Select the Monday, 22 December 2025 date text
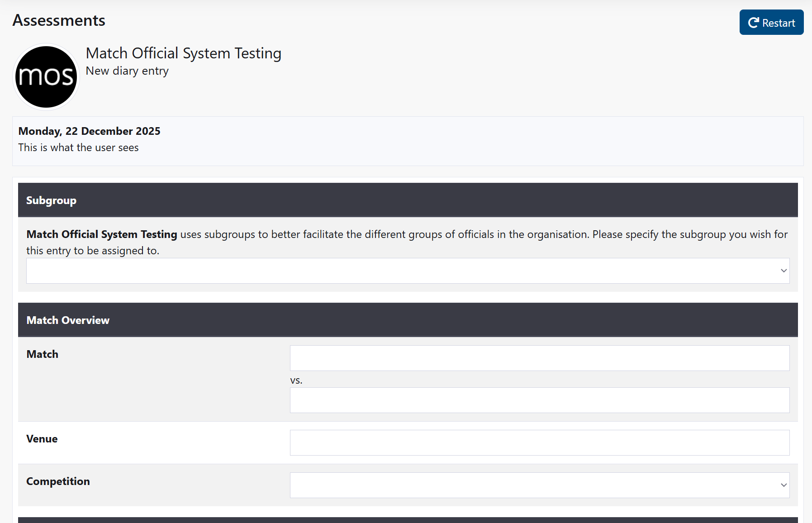Screen dimensions: 812x523 coord(89,131)
